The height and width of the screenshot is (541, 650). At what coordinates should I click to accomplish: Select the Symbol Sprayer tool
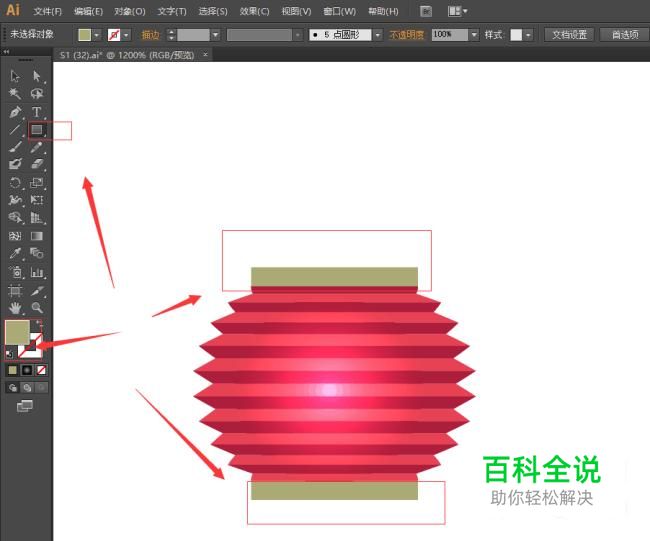click(x=15, y=272)
